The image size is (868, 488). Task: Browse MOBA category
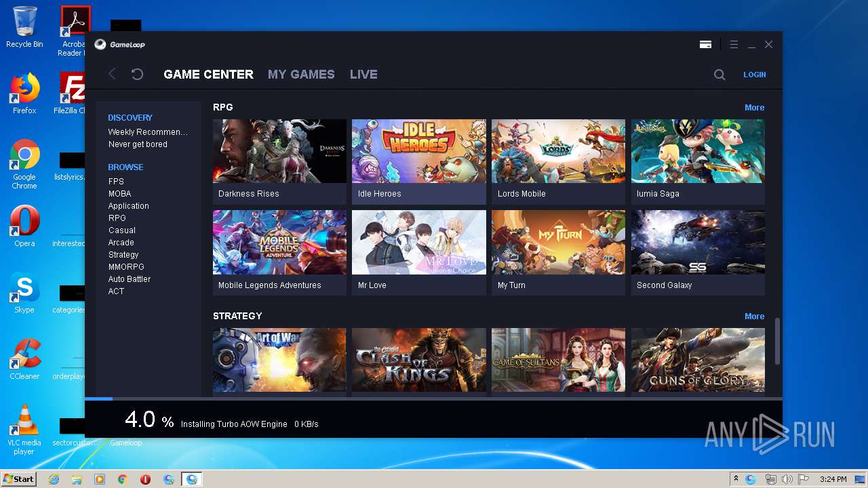119,194
